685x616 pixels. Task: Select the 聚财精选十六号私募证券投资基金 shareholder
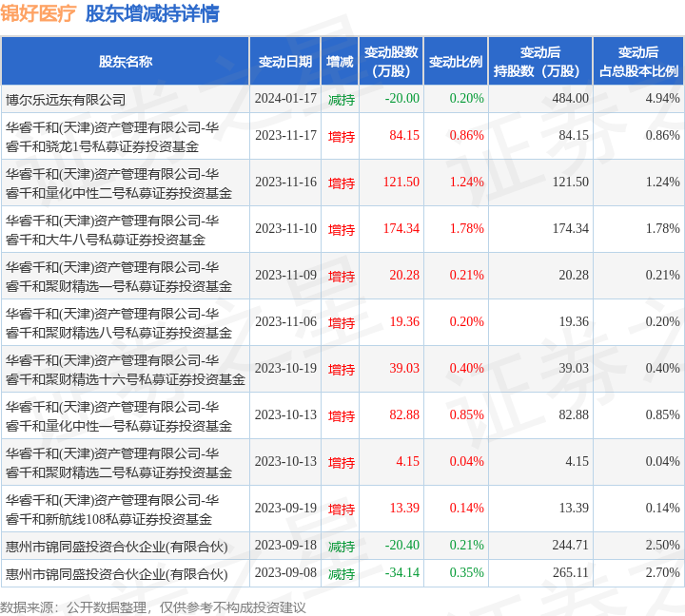click(x=126, y=370)
